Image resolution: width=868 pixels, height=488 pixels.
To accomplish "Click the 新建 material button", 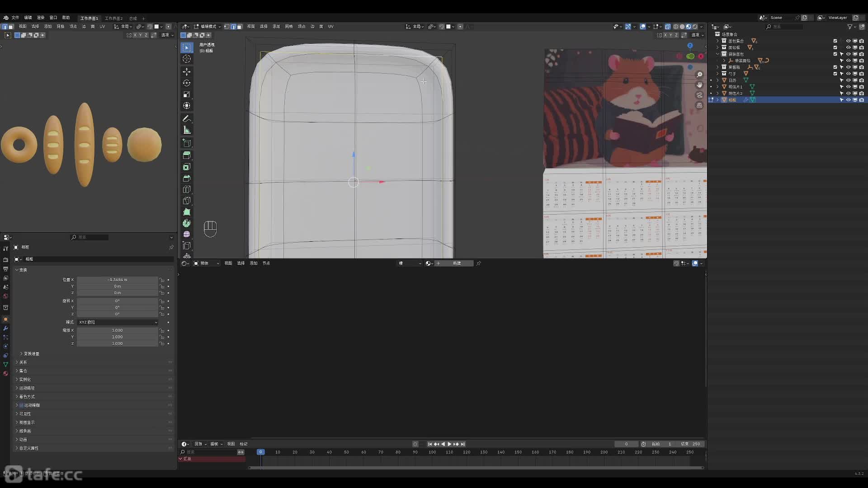I will (457, 263).
